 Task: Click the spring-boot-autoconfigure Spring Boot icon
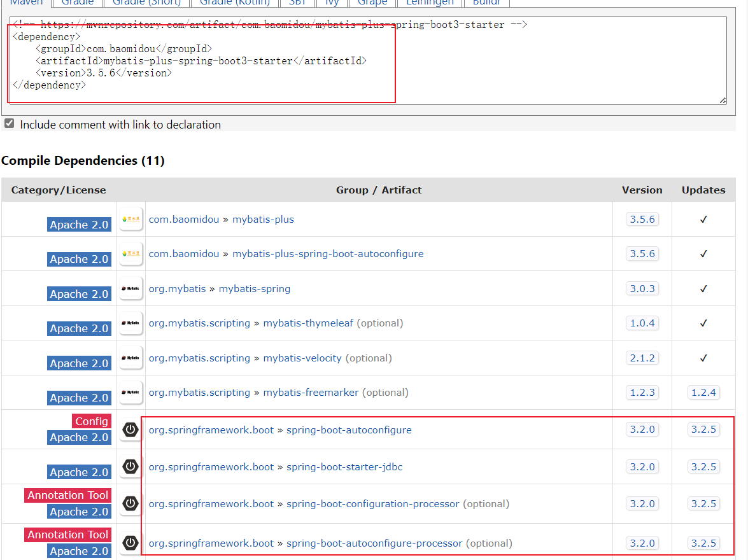point(131,430)
